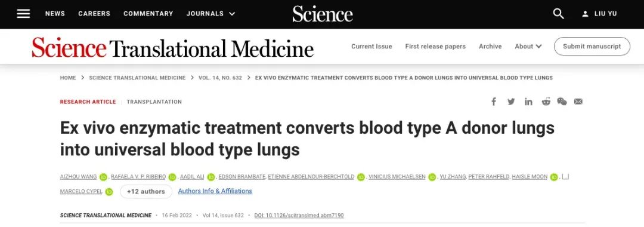Email this article using envelope icon

point(578,102)
